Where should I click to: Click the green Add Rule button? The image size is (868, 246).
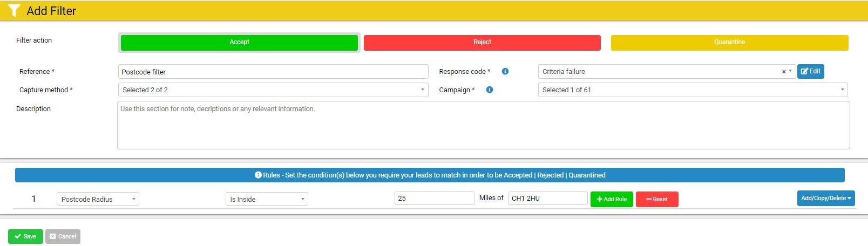tap(612, 199)
